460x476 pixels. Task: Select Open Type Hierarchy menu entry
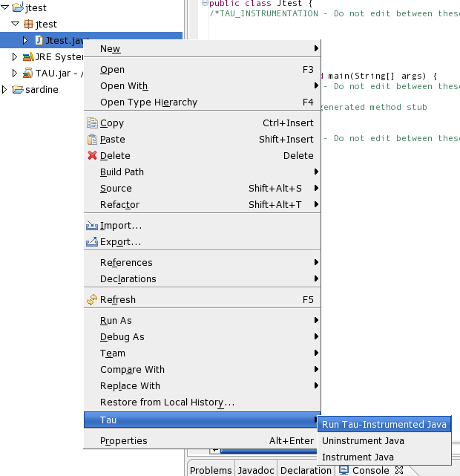203,102
